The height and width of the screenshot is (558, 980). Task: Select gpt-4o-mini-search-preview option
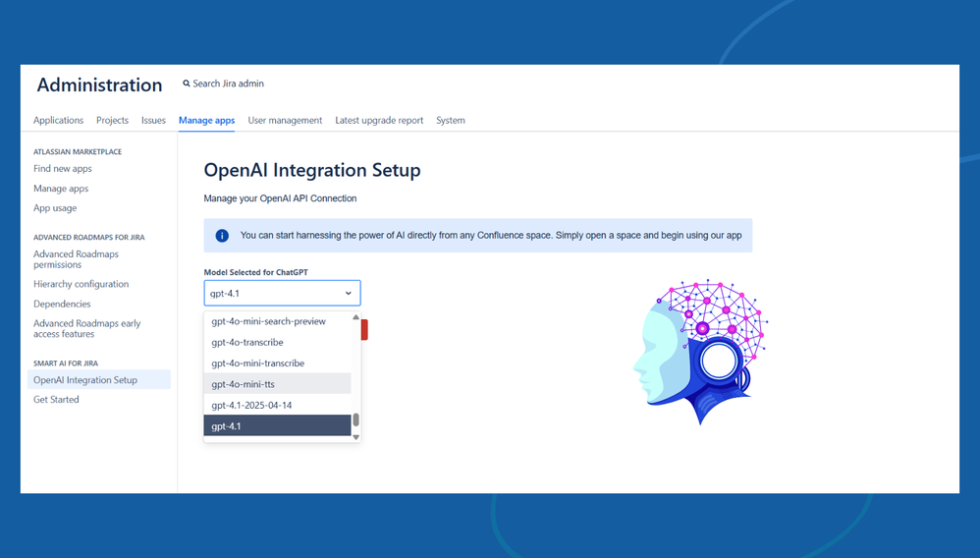(278, 321)
